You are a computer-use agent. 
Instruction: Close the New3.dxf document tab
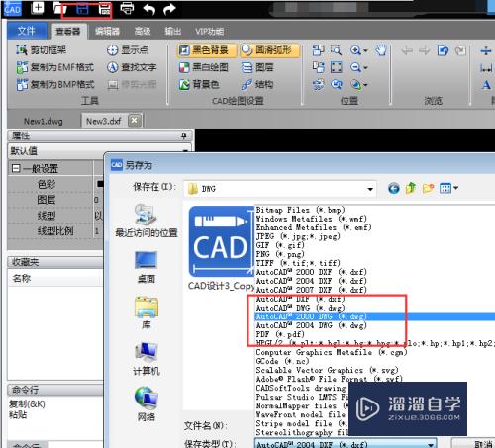[134, 121]
